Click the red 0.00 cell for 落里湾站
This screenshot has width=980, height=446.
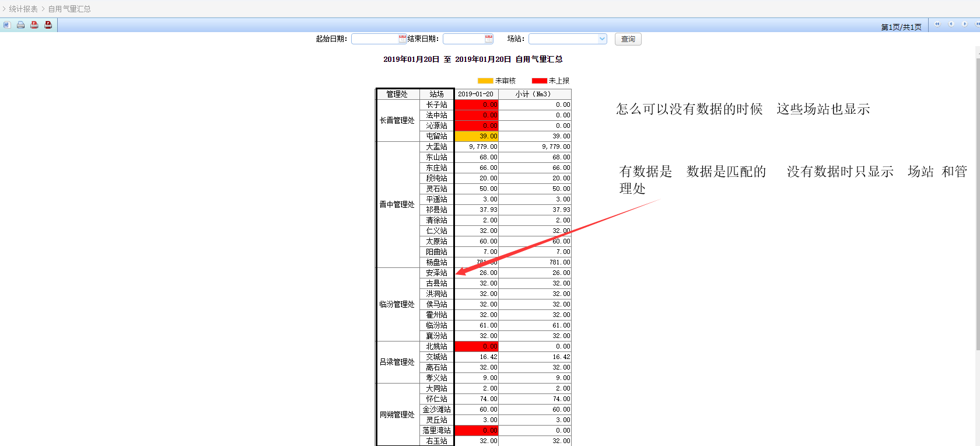(476, 430)
